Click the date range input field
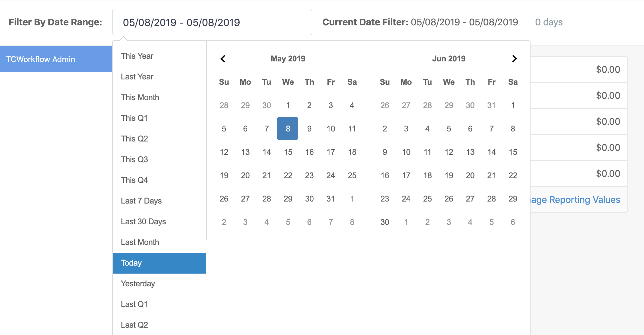 pyautogui.click(x=212, y=22)
